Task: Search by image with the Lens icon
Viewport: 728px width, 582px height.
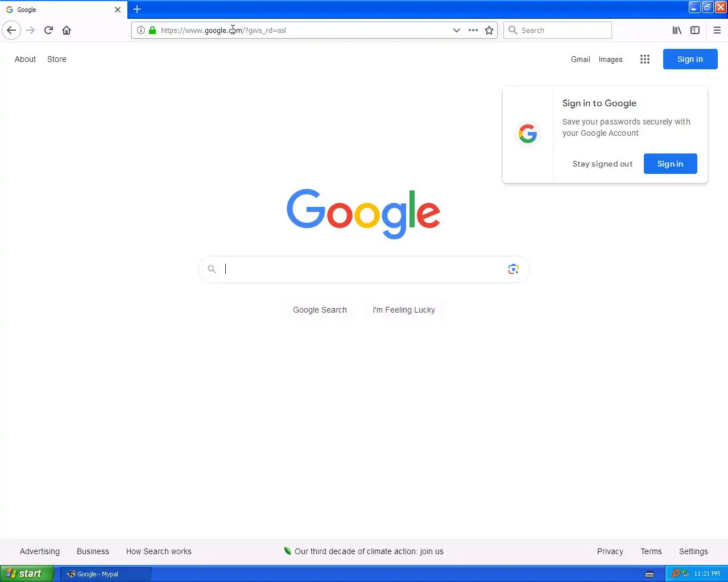Action: [x=513, y=269]
